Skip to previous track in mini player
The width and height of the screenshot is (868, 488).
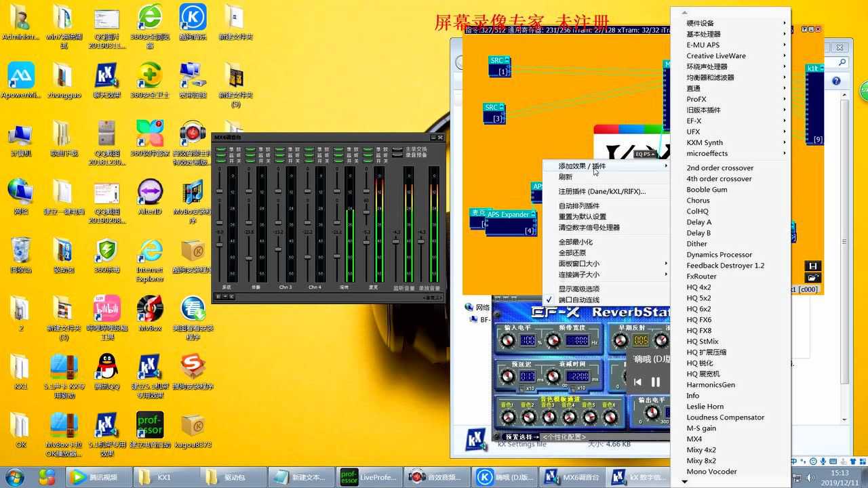(x=637, y=382)
